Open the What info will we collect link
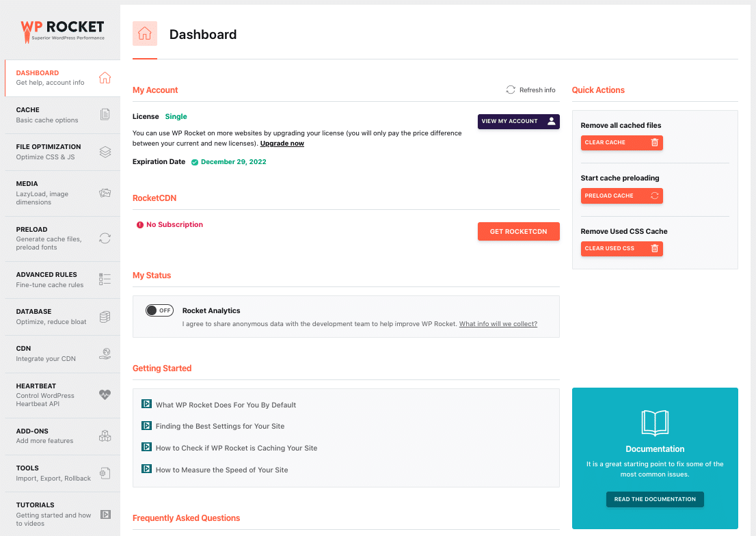The width and height of the screenshot is (756, 536). pyautogui.click(x=498, y=324)
